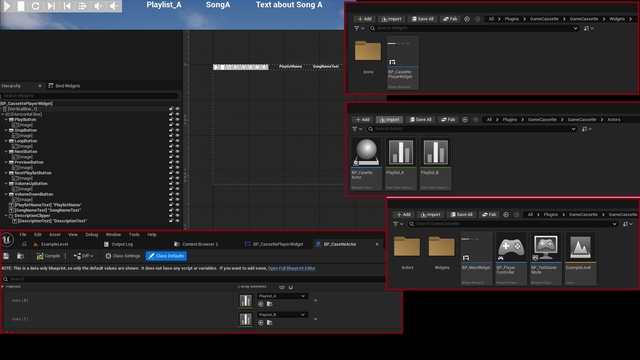Click Import in the Actors content browser
Image resolution: width=640 pixels, height=360 pixels.
[389, 120]
